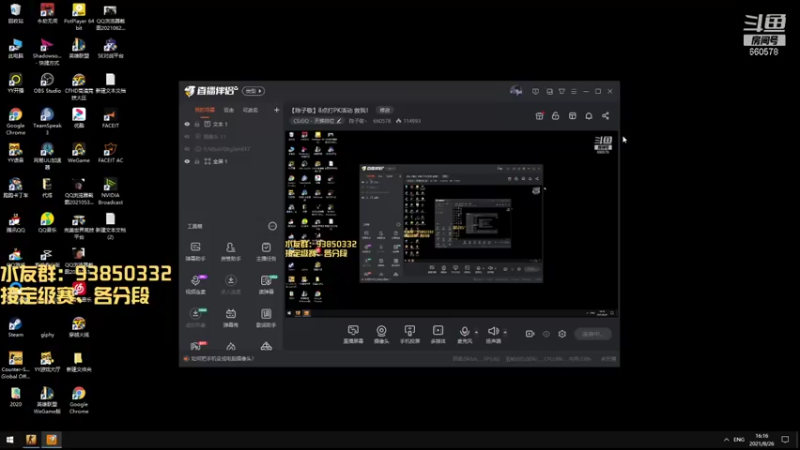The image size is (800, 450).
Task: Open TeamSpeak 3 desktop shortcut
Action: point(47,121)
